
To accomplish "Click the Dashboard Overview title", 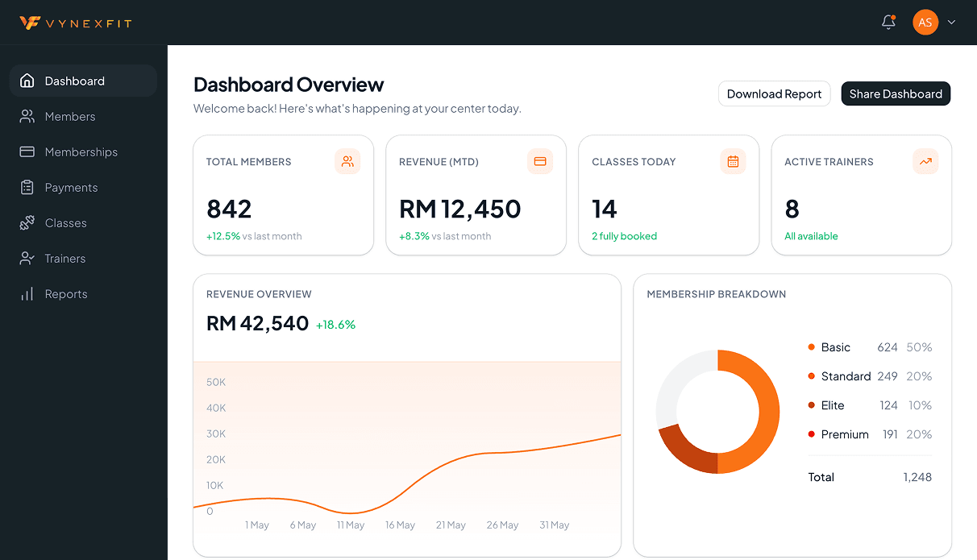I will (289, 85).
